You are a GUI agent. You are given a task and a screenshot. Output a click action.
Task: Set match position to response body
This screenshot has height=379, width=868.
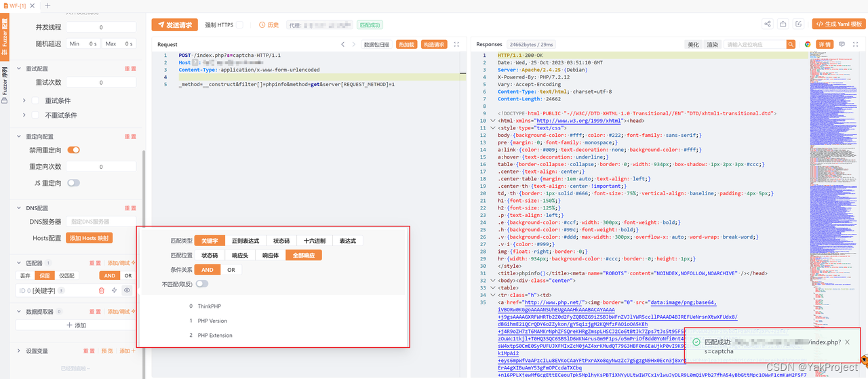pyautogui.click(x=271, y=256)
